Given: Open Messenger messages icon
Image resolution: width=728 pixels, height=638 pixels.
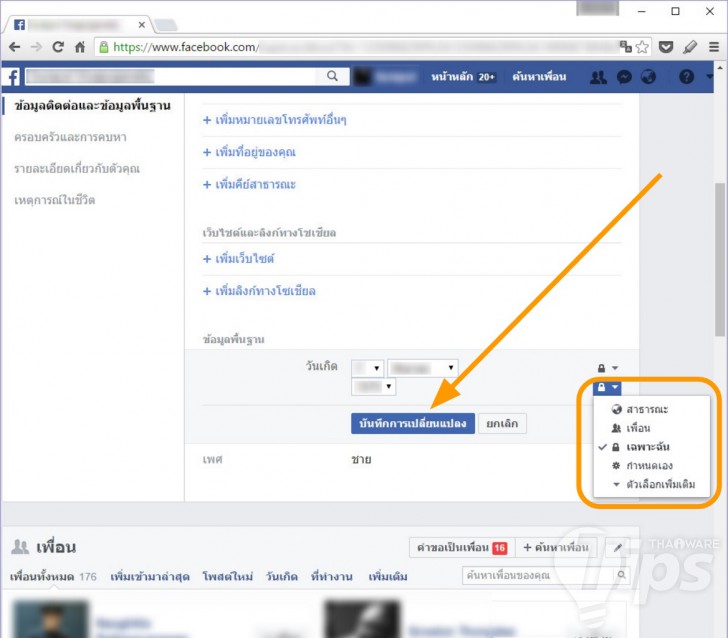Looking at the screenshot, I should coord(624,77).
